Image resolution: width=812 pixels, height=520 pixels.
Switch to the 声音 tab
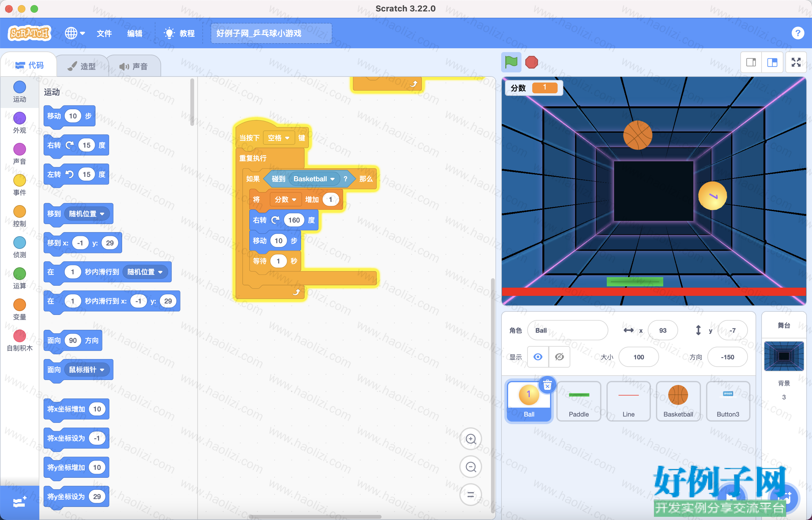click(134, 66)
